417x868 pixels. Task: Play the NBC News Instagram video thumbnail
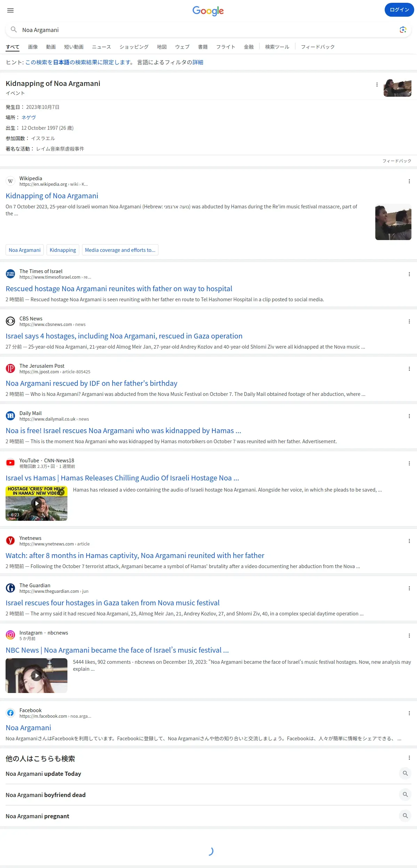click(x=36, y=676)
